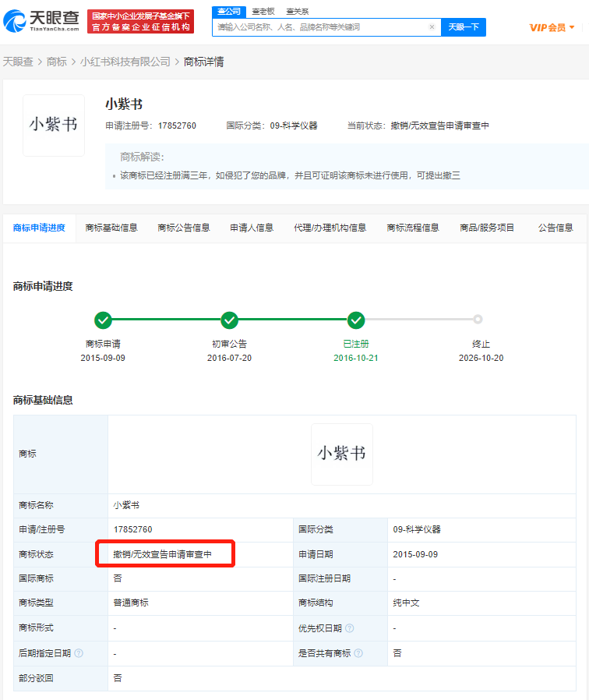Open the 天眼查 logo homepage
The height and width of the screenshot is (700, 589).
click(x=41, y=20)
